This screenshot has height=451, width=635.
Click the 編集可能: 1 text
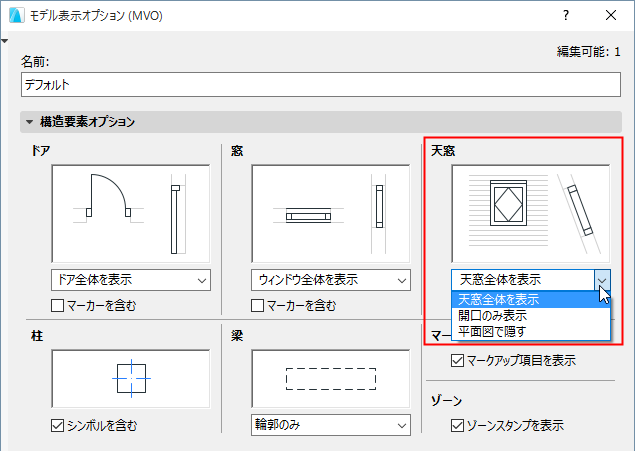point(588,52)
